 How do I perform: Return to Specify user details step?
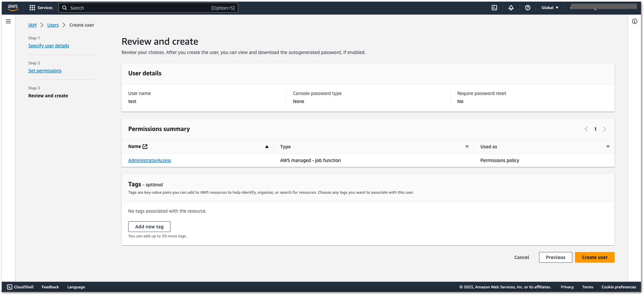click(x=49, y=46)
